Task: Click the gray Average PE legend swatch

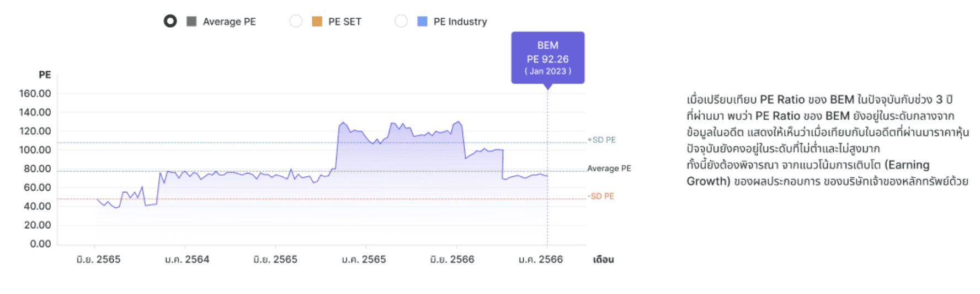Action: (191, 22)
